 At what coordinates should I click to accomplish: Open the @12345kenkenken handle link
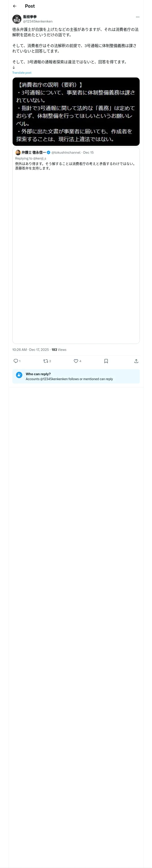38,22
